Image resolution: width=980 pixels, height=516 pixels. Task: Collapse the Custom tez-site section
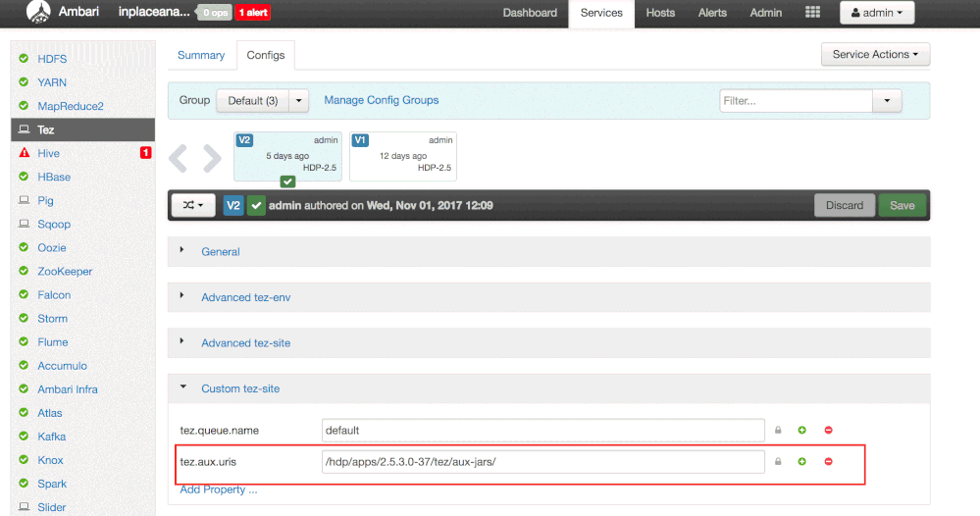[x=240, y=388]
